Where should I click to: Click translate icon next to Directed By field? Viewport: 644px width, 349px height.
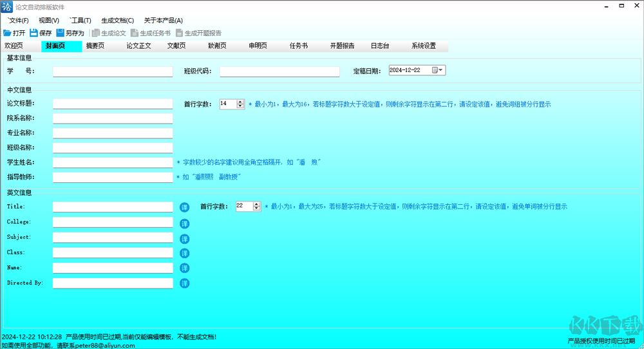pos(185,283)
